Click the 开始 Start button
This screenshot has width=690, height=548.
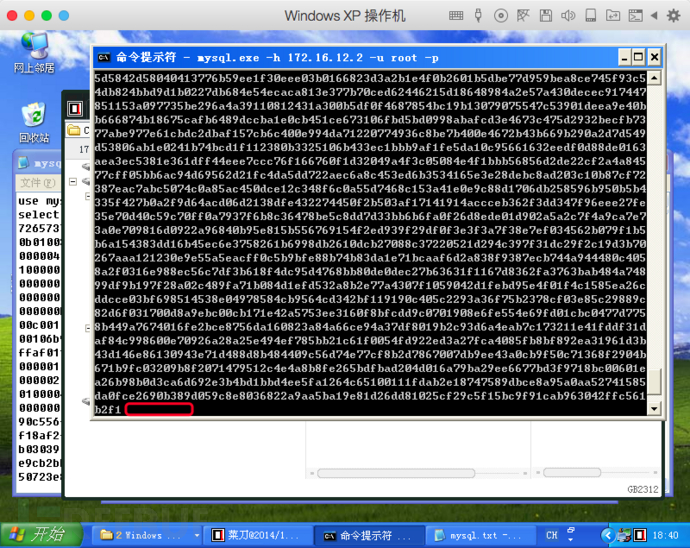[42, 535]
